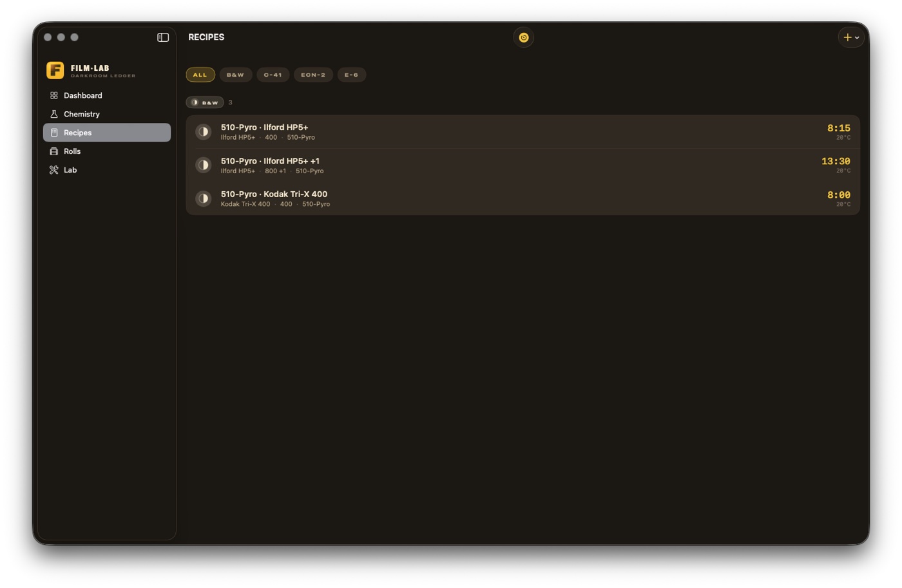Click the Lab tools icon

point(54,170)
